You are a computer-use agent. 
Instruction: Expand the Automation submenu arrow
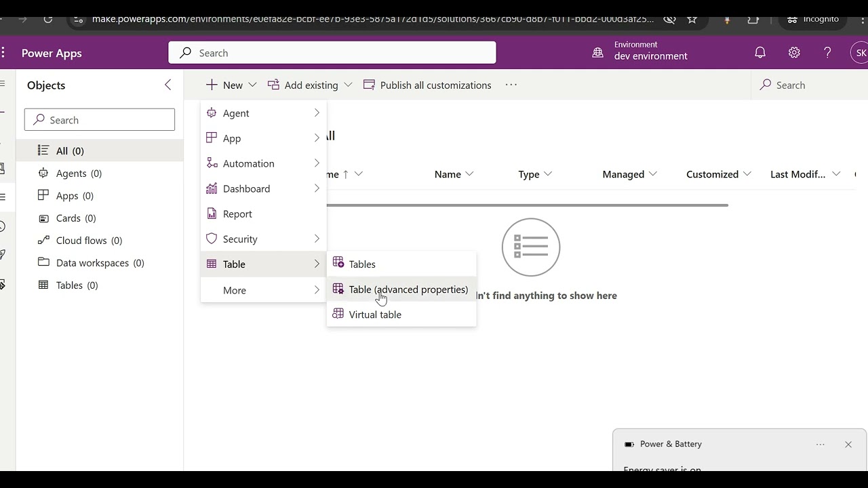[x=317, y=163]
